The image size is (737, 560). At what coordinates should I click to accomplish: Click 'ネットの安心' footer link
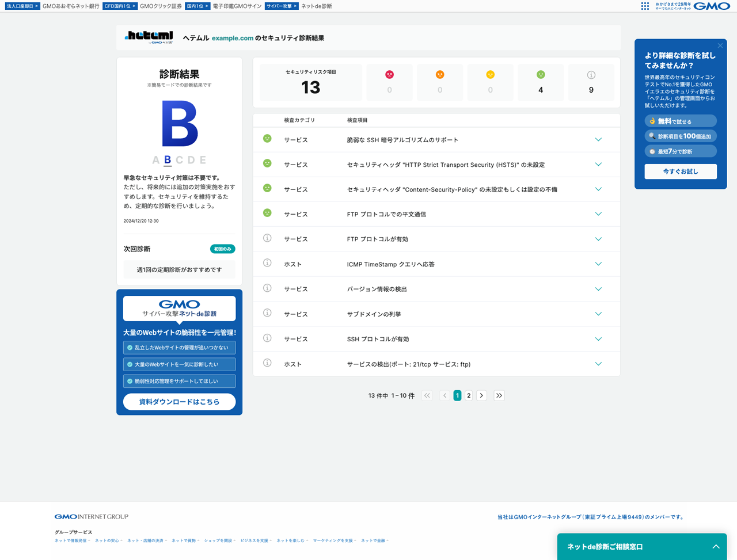point(108,540)
